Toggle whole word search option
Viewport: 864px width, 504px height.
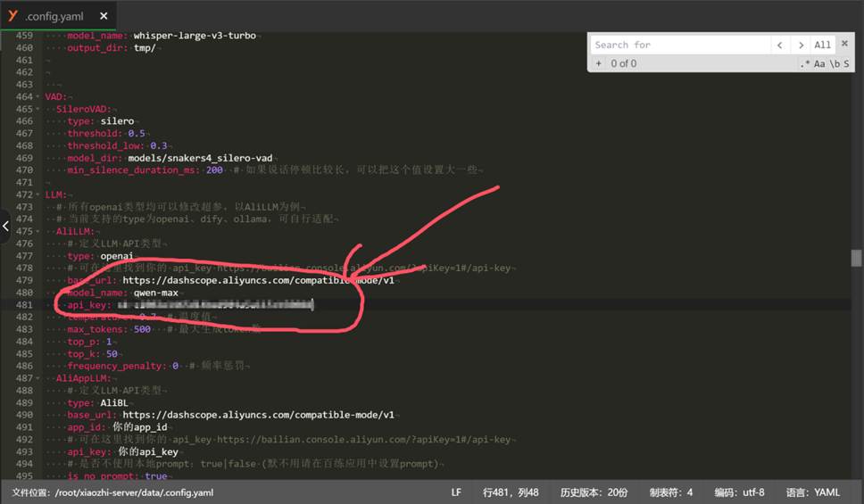click(834, 63)
